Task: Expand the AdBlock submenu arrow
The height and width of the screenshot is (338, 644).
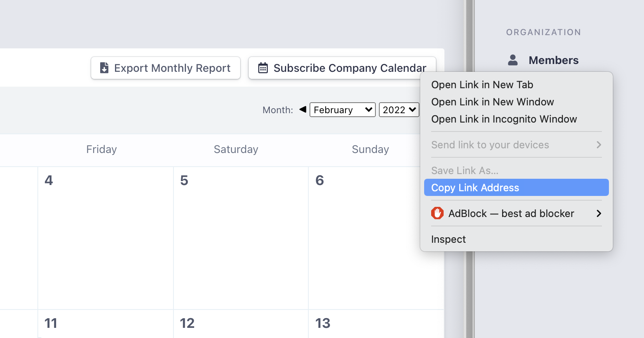Action: coord(599,213)
